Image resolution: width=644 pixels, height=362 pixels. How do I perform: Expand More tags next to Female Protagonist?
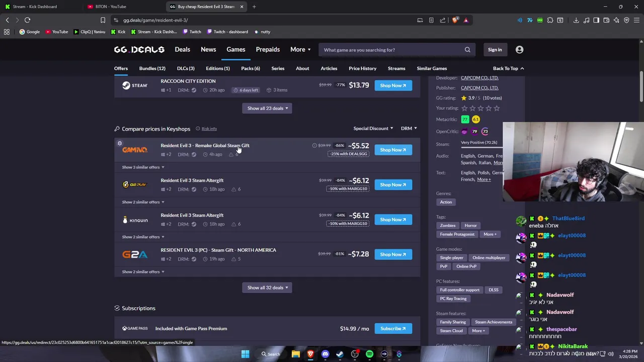[x=490, y=234]
